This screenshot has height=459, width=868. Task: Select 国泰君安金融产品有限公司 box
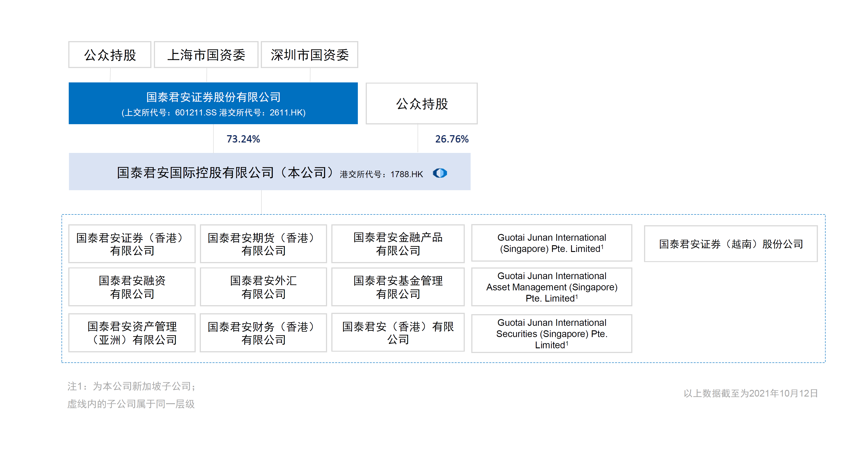(x=398, y=244)
